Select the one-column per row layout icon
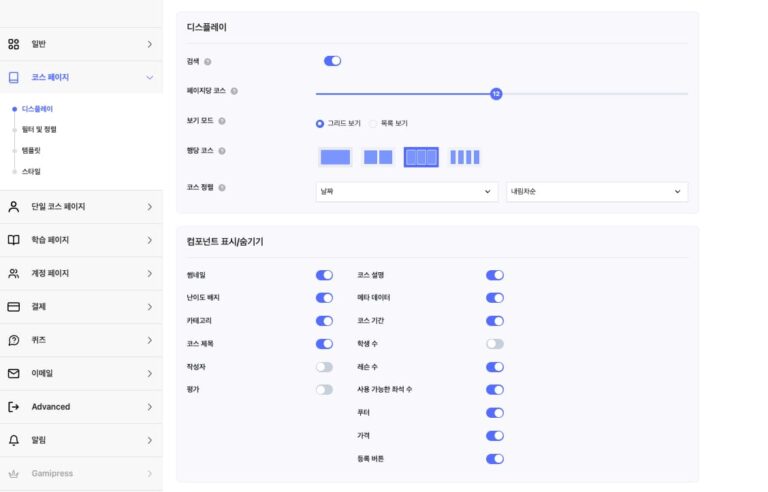The image size is (768, 492). (x=335, y=157)
